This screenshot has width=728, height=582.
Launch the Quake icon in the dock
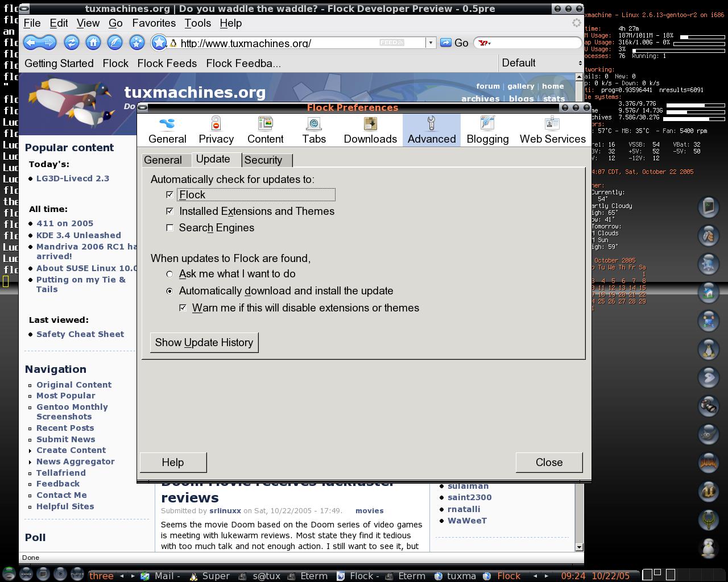point(709,519)
